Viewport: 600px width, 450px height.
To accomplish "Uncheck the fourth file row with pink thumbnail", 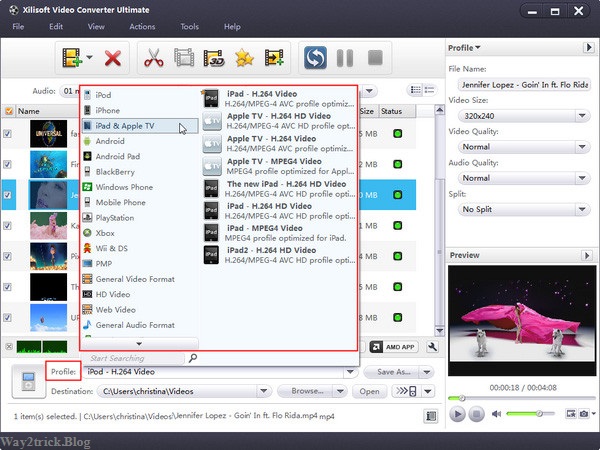I will (7, 225).
